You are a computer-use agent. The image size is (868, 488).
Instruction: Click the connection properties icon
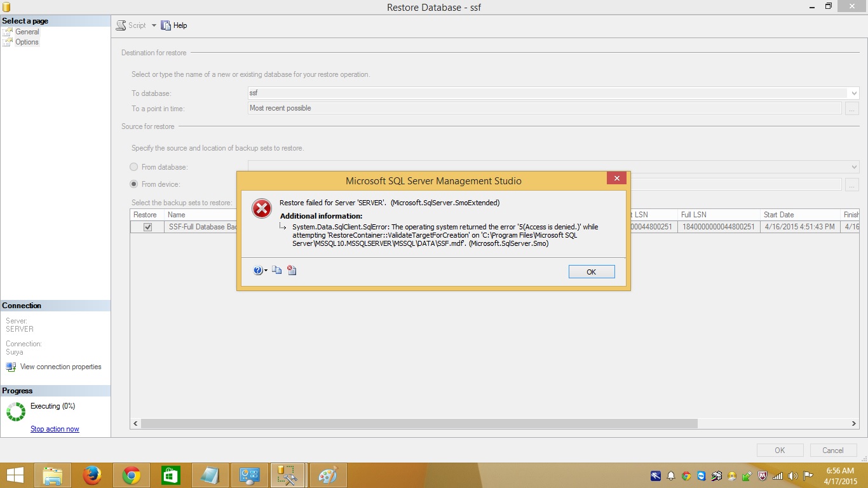11,367
